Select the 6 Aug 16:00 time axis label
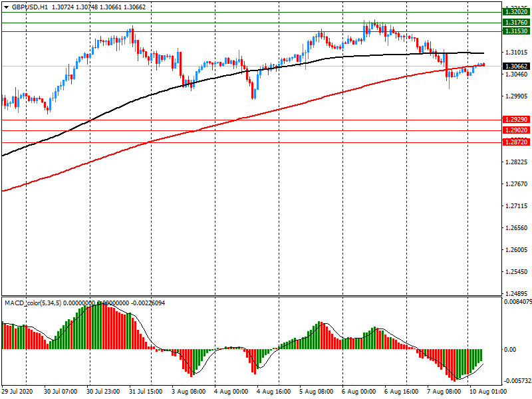 pyautogui.click(x=402, y=392)
